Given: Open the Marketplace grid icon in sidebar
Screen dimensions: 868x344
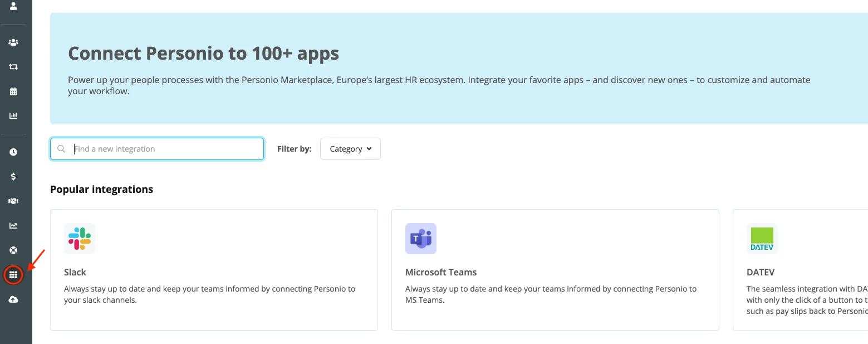Looking at the screenshot, I should 13,275.
